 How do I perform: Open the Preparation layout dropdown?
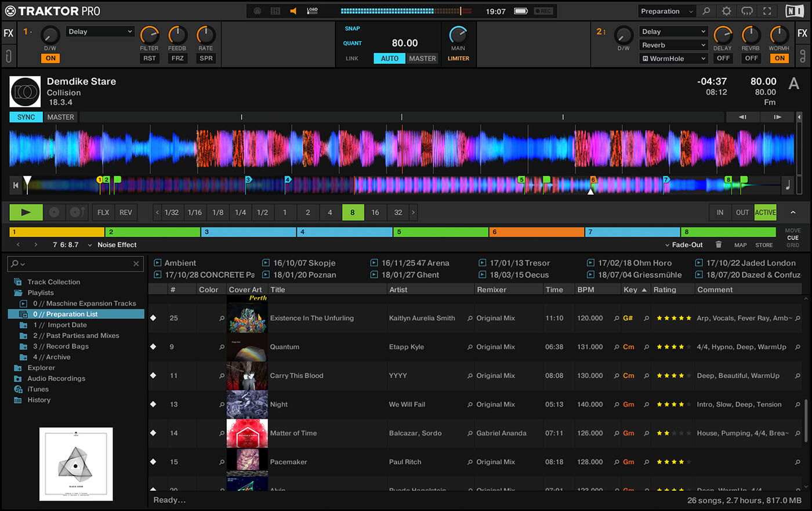point(666,11)
